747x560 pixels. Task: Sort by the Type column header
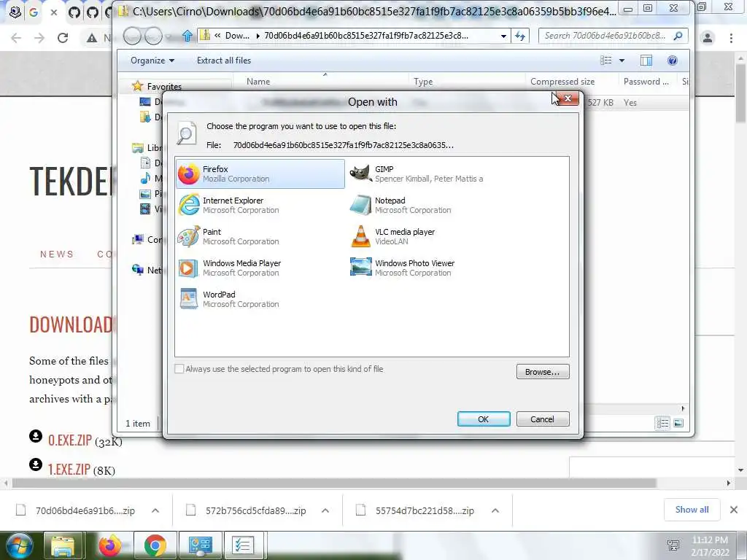[423, 82]
